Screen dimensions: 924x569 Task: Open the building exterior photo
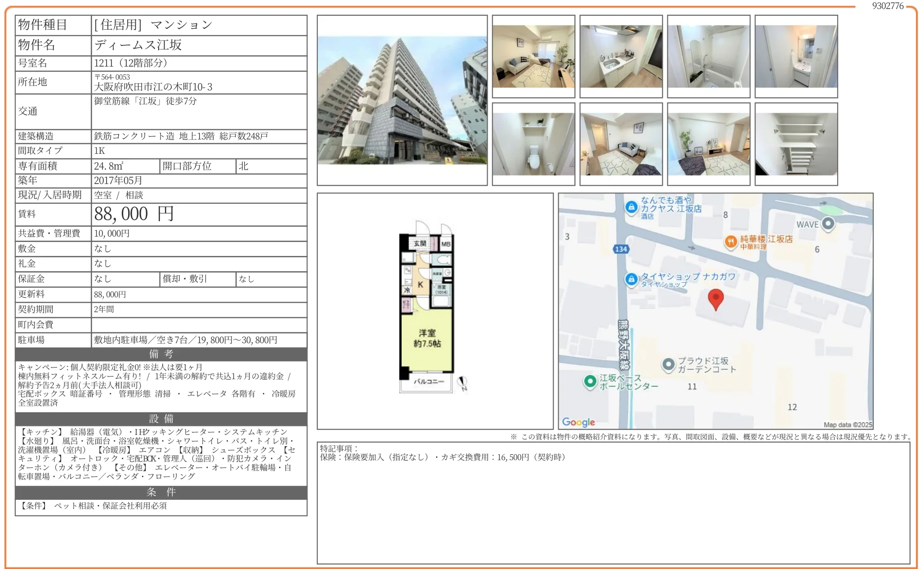pyautogui.click(x=402, y=100)
